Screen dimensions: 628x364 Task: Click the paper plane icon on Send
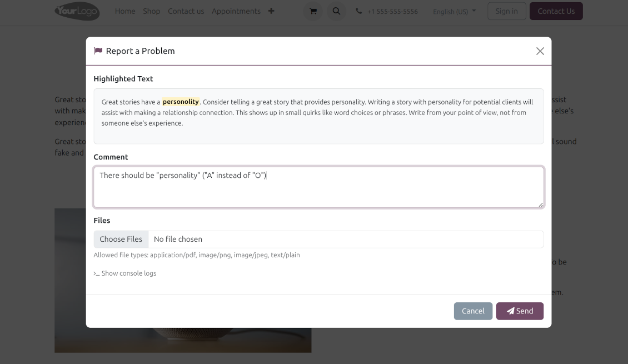coord(511,311)
